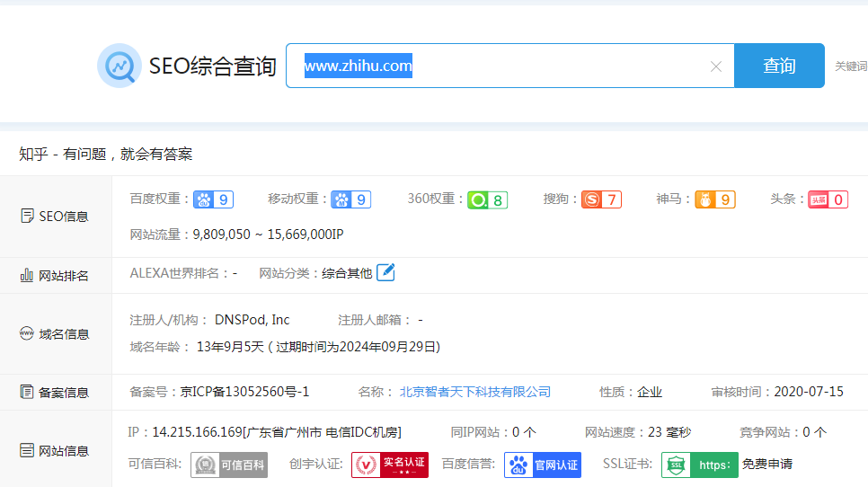Click the 同IP网站 0 个 value
The width and height of the screenshot is (868, 487).
coord(524,432)
